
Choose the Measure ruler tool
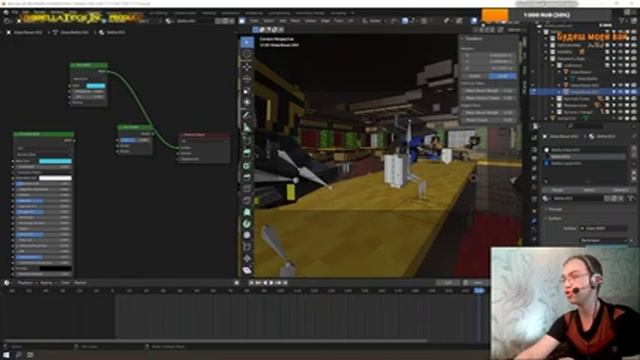pyautogui.click(x=247, y=127)
